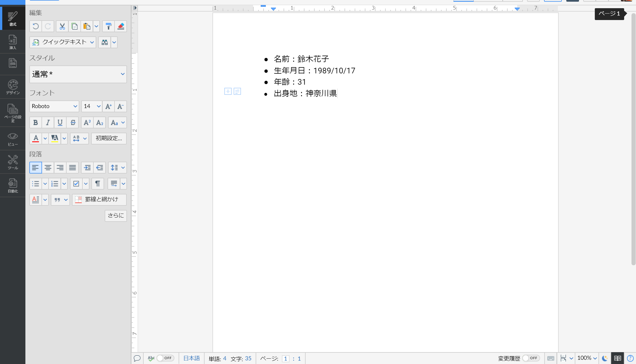Open the Roboto font dropdown
This screenshot has width=636, height=364.
[54, 106]
